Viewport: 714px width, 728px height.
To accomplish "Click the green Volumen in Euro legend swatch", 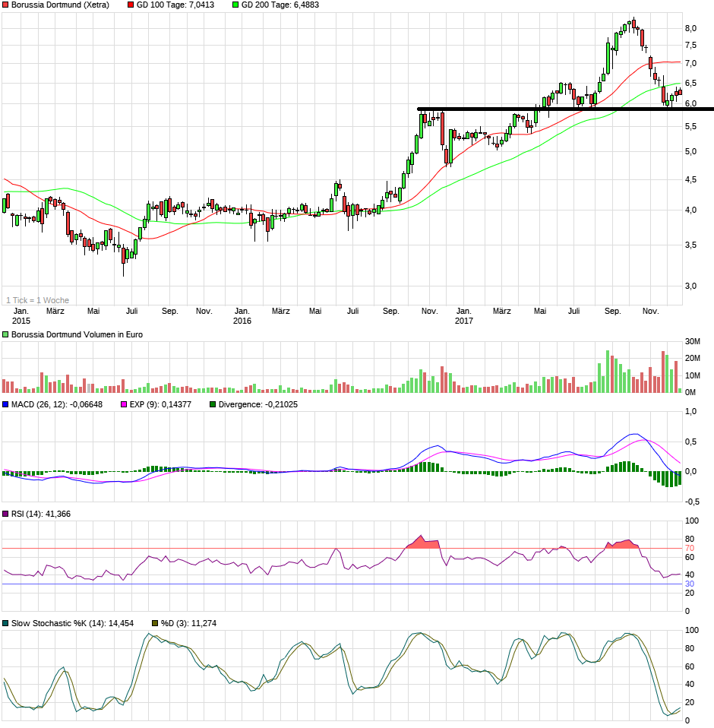I will click(5, 335).
